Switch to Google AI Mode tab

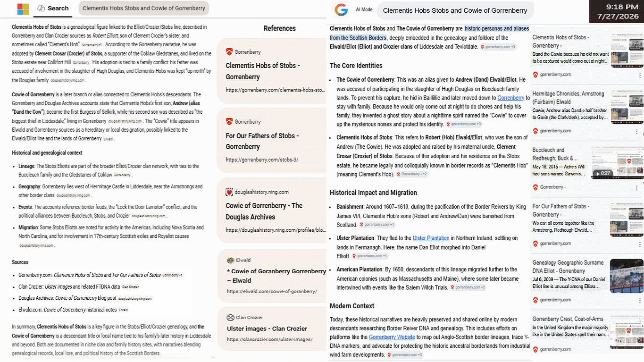pyautogui.click(x=364, y=10)
